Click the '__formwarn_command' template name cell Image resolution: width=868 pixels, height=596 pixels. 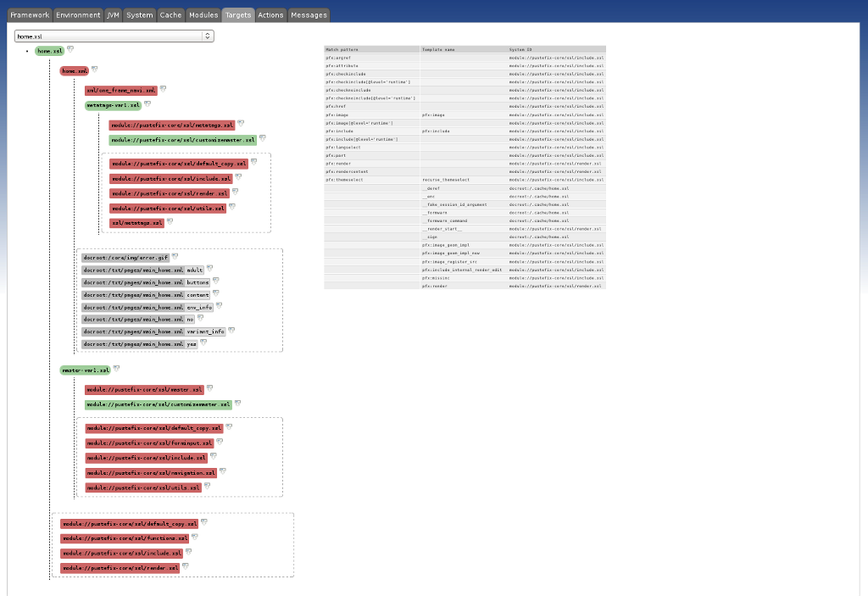click(x=464, y=220)
